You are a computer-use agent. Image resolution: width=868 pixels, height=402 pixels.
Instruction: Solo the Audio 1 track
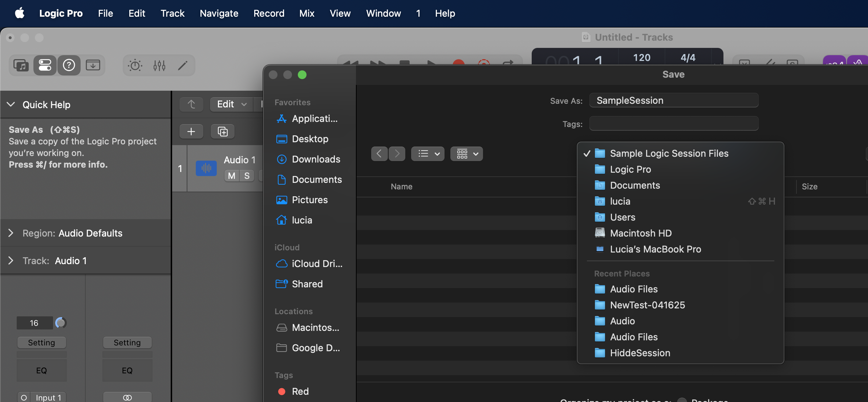tap(247, 176)
